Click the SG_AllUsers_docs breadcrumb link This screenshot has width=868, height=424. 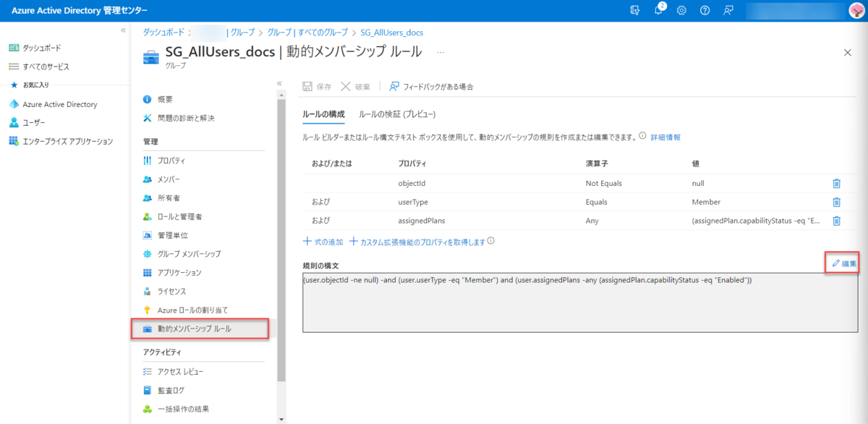[392, 32]
